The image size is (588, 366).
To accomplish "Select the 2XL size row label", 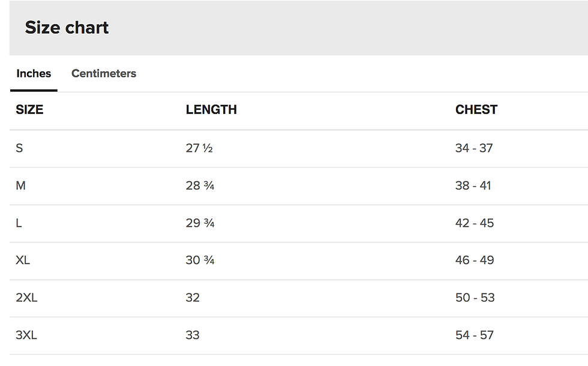I will pyautogui.click(x=26, y=298).
